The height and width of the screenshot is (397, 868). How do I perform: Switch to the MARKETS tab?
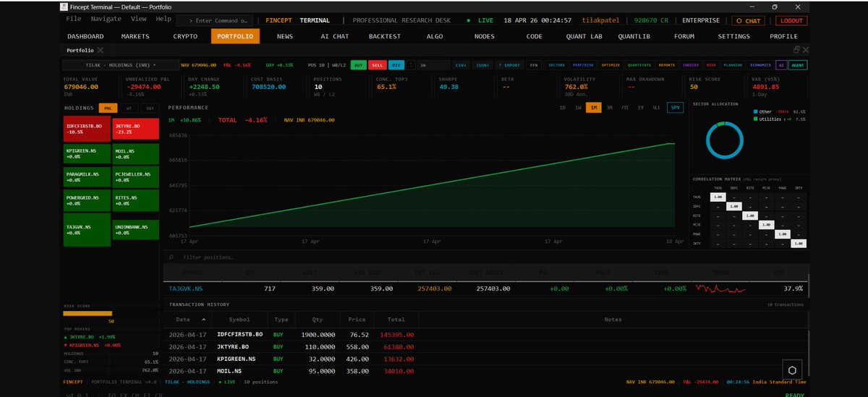135,36
